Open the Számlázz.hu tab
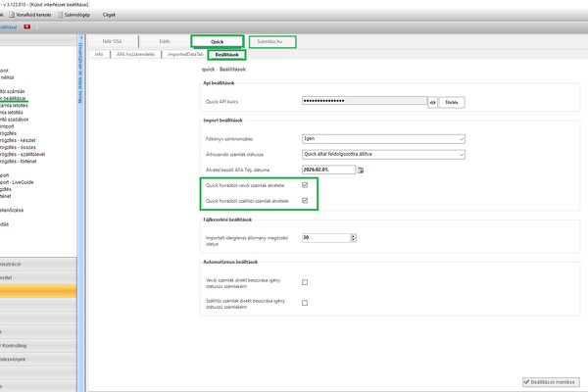 click(272, 41)
